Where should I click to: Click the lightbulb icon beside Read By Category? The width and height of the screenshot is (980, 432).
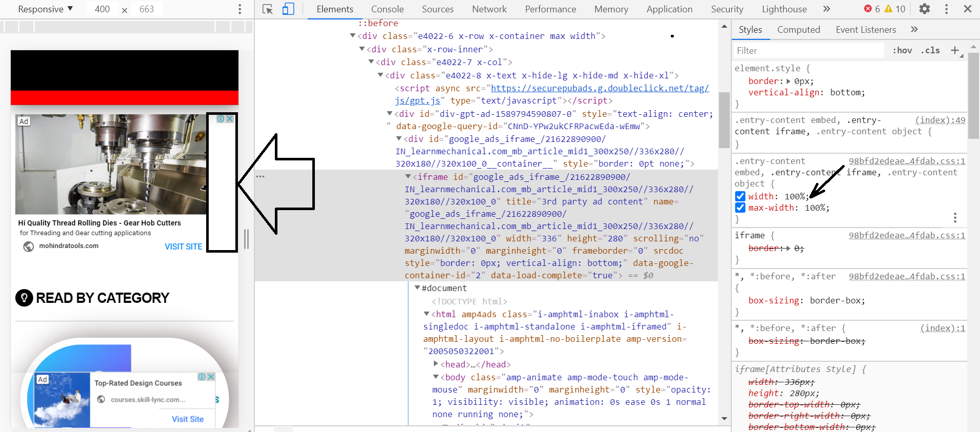(x=24, y=298)
